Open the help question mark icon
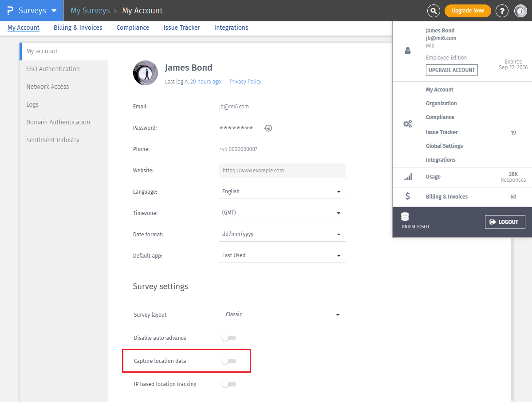532x402 pixels. [502, 11]
